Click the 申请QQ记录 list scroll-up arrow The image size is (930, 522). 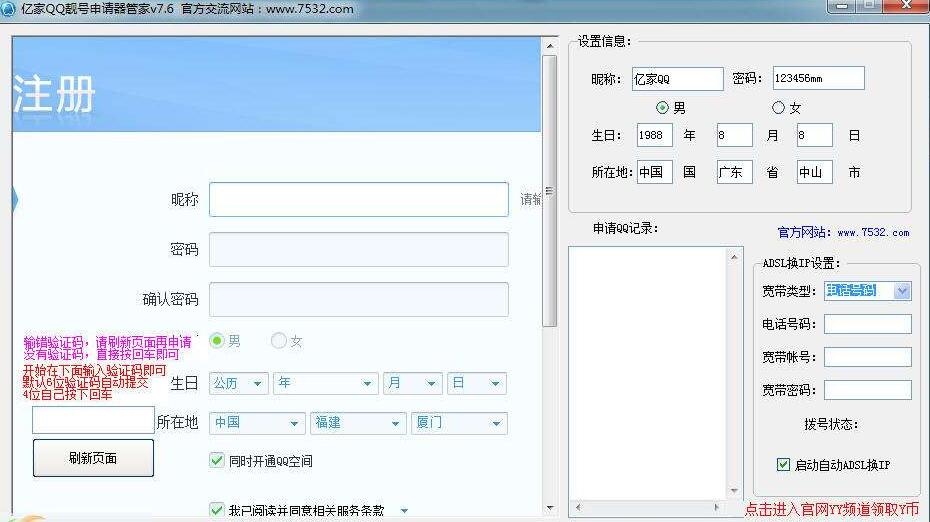click(734, 257)
